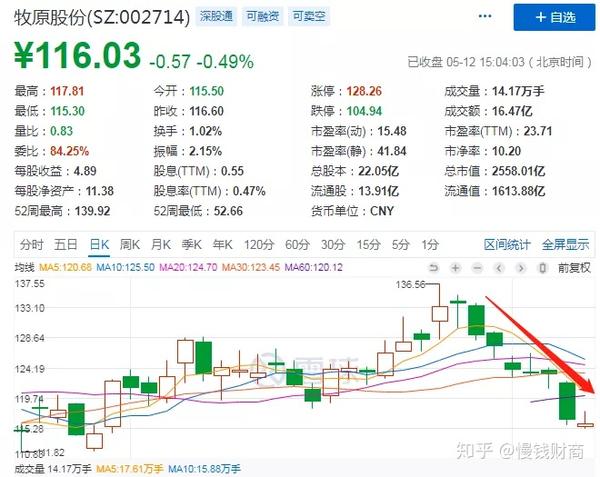Click the 自选 add-to-watchlist button
600x477 pixels.
point(554,17)
